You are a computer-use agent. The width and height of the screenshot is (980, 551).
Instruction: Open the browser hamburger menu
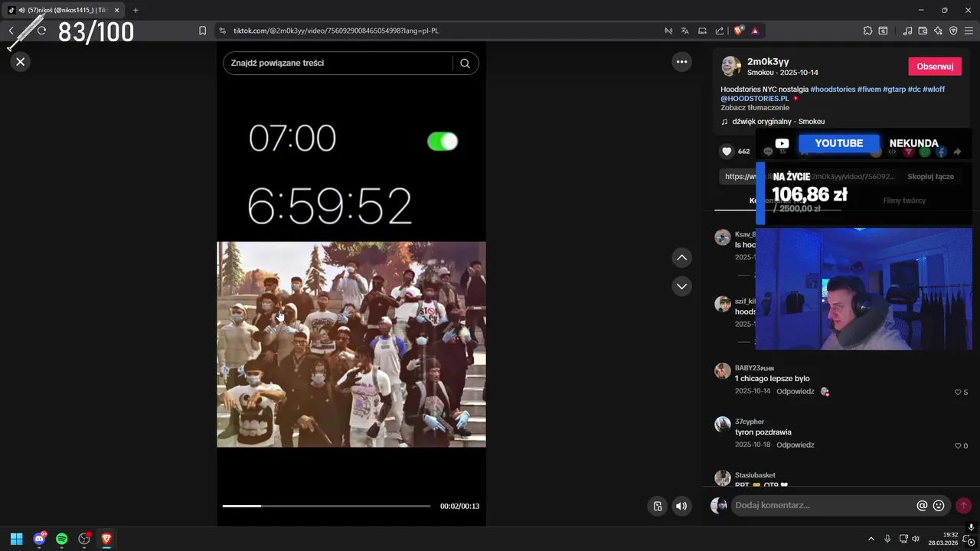(x=969, y=31)
